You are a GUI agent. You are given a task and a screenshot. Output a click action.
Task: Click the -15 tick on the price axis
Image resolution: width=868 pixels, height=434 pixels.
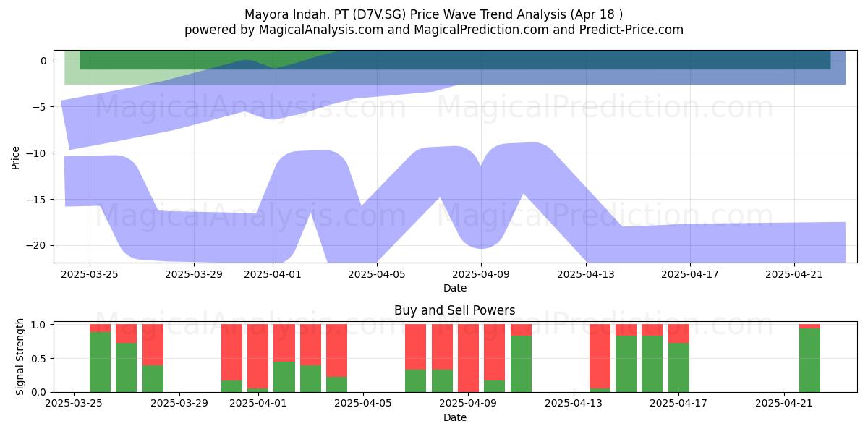click(35, 199)
